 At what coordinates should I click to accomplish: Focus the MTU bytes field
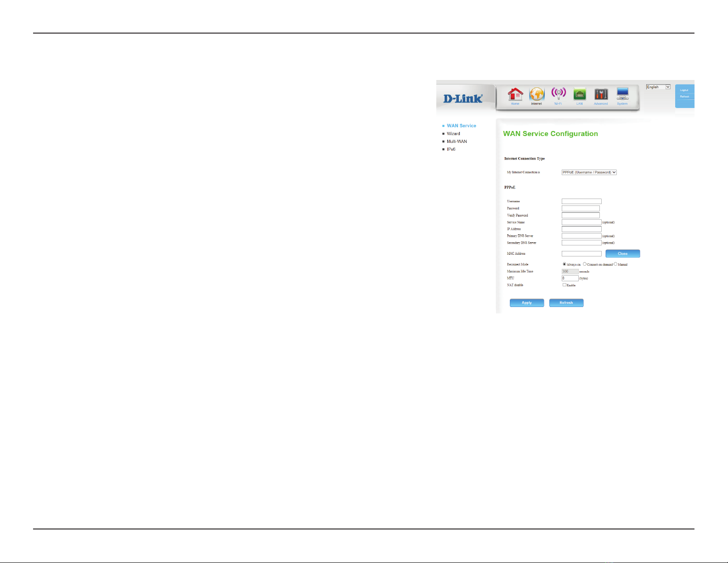click(x=570, y=278)
